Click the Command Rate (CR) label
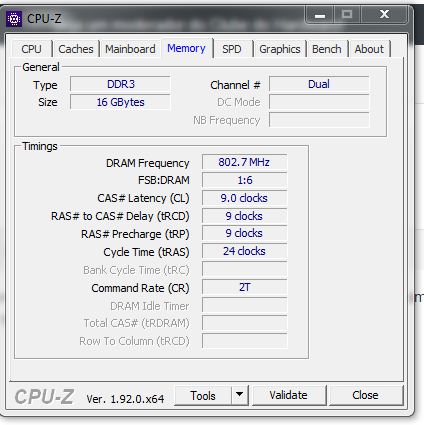The height and width of the screenshot is (425, 424). pyautogui.click(x=140, y=288)
